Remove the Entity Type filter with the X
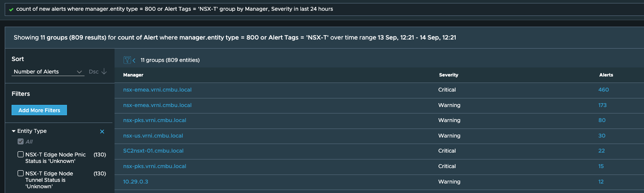 (102, 132)
